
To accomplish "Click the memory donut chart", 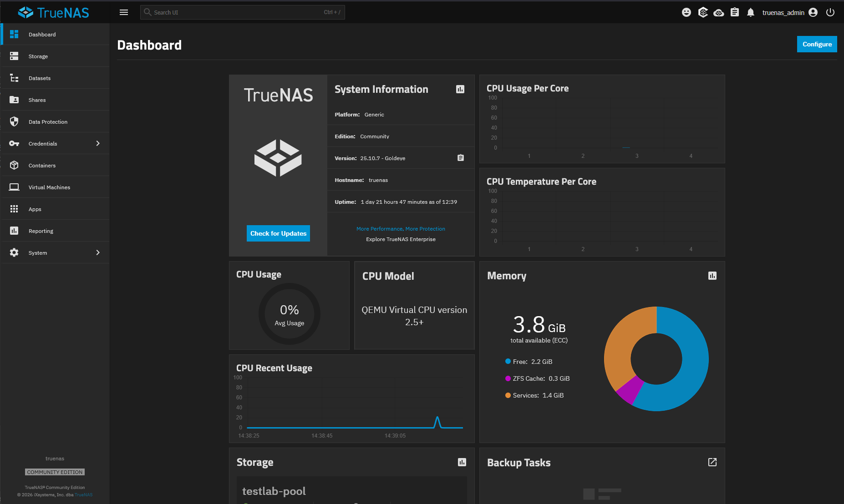I will [656, 359].
